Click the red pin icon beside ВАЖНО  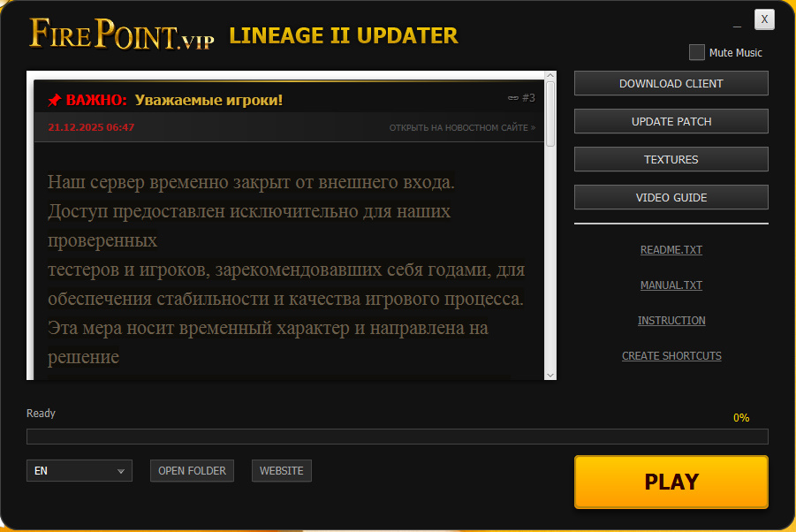click(x=54, y=100)
